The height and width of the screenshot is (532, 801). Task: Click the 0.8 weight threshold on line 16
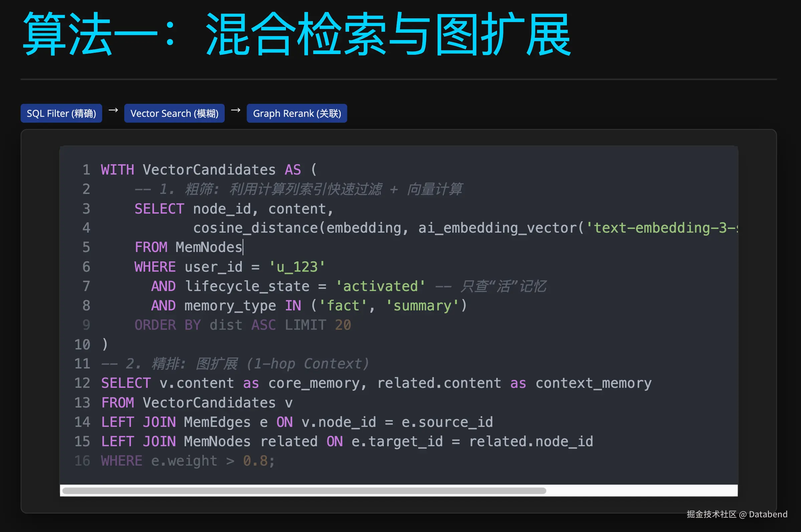(x=255, y=461)
